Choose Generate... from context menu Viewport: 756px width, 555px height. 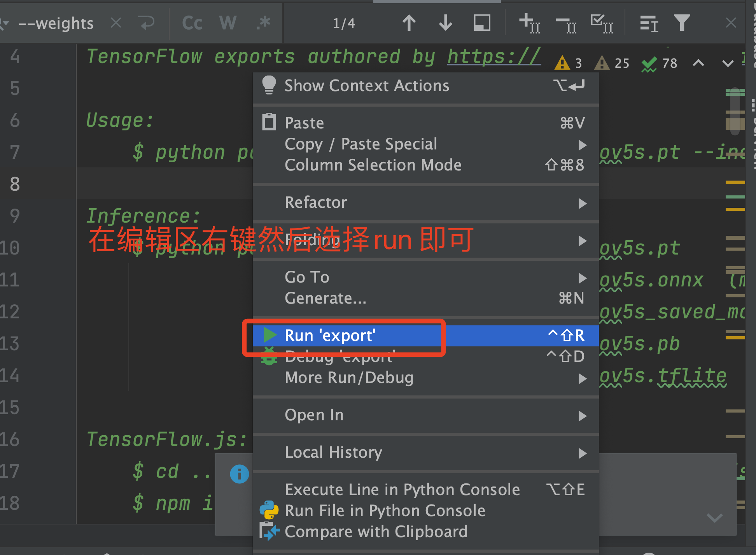click(425, 298)
